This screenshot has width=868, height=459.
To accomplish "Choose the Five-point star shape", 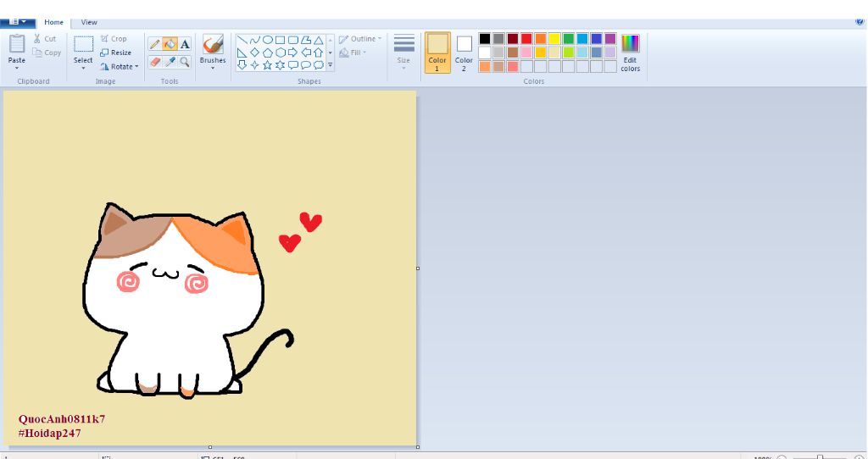I will 267,65.
